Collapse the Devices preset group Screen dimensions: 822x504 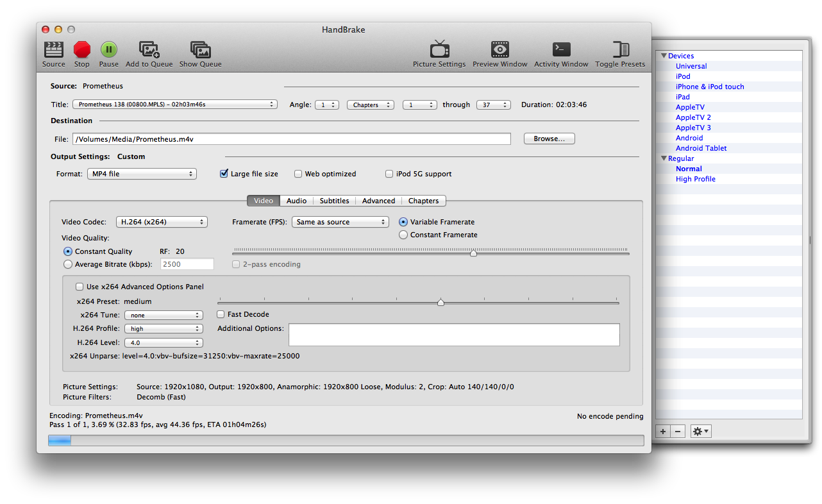click(664, 56)
